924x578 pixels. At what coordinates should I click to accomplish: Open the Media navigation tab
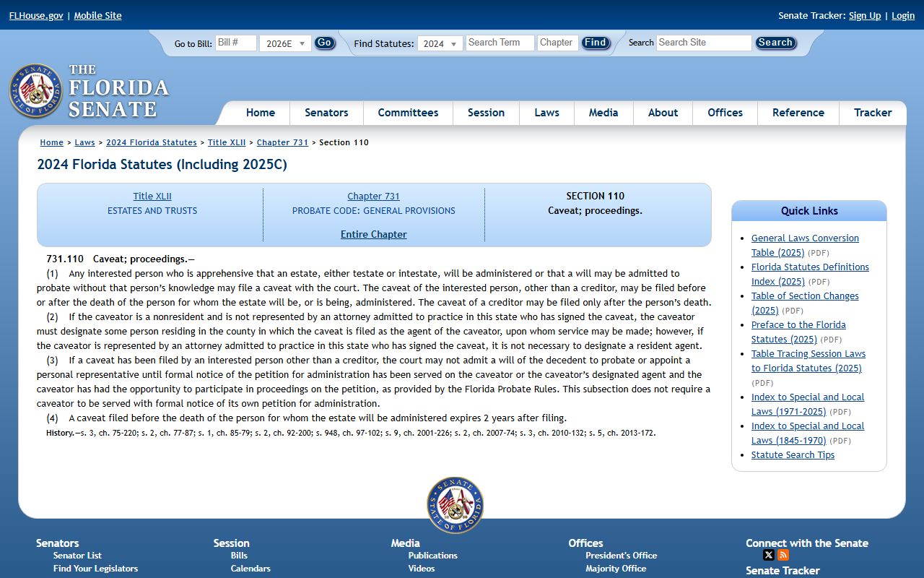tap(603, 113)
